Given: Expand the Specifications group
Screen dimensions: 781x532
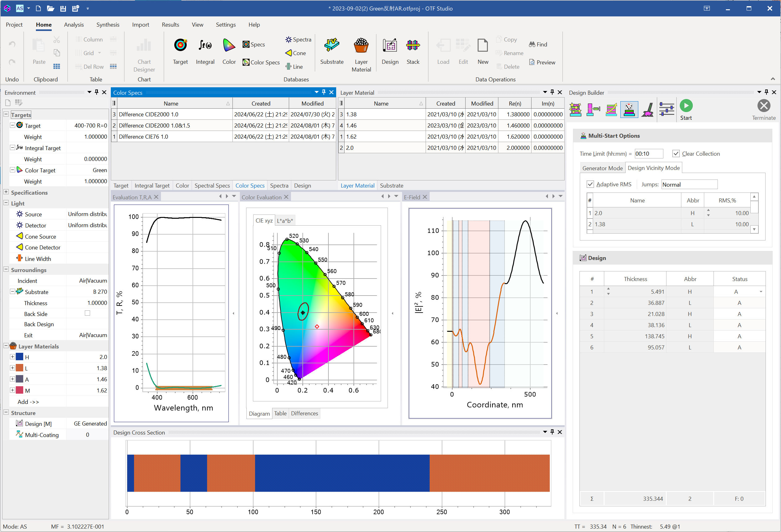Looking at the screenshot, I should pyautogui.click(x=6, y=192).
